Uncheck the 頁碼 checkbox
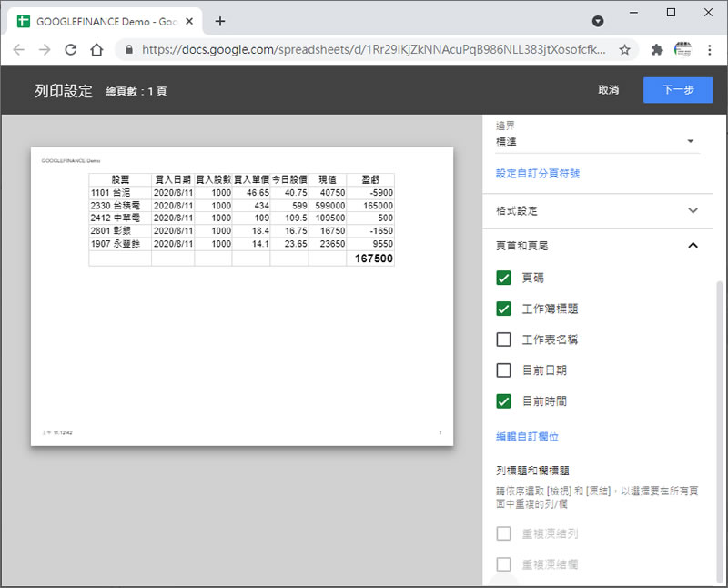This screenshot has height=588, width=728. (503, 278)
